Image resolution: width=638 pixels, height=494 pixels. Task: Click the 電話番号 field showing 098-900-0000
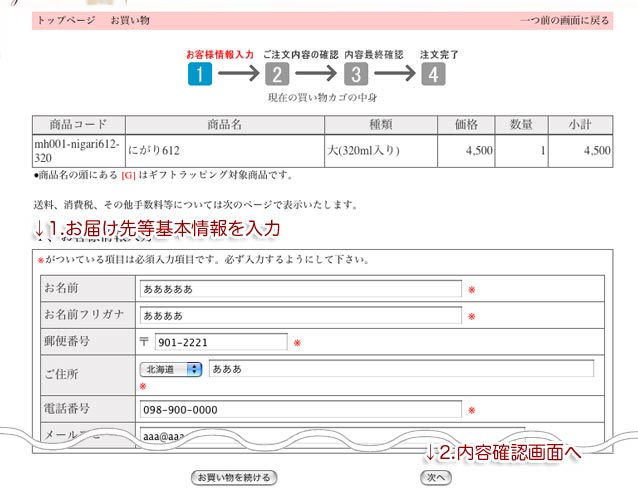point(300,409)
